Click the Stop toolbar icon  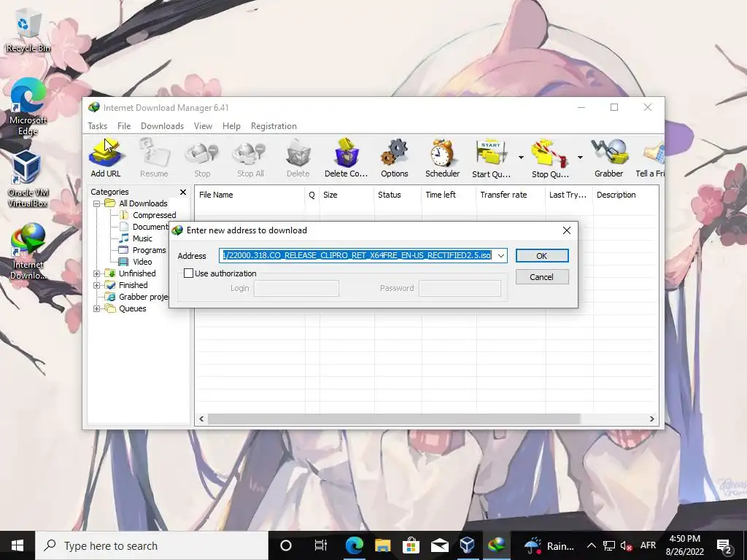(x=202, y=158)
